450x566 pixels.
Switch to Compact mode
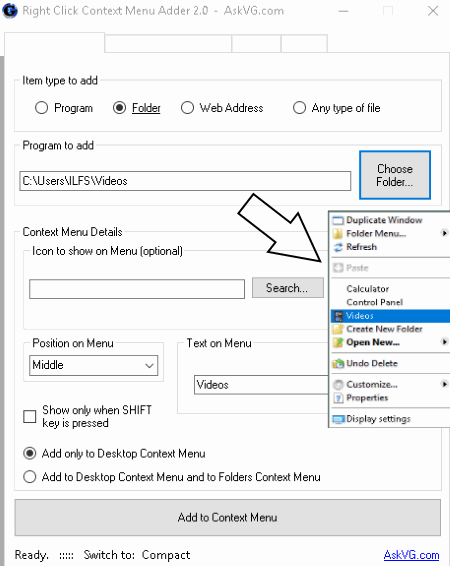pos(166,555)
